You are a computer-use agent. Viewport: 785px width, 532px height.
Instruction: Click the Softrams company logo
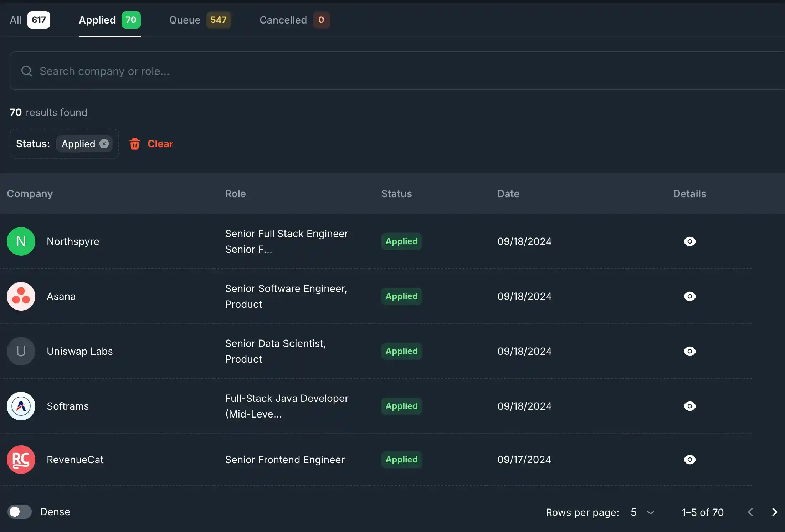click(x=21, y=406)
